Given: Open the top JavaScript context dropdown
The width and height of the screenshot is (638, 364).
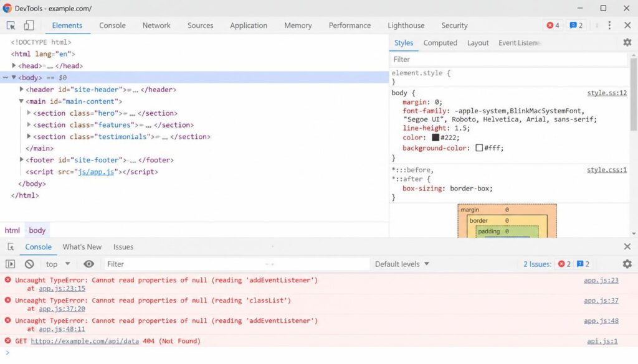Looking at the screenshot, I should click(58, 264).
